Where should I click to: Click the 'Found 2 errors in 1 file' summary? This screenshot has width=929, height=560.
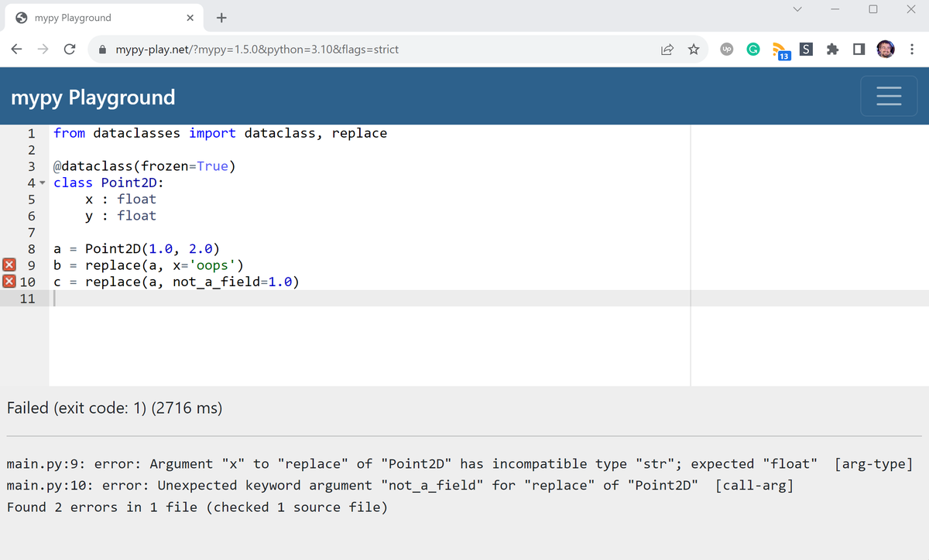coord(197,507)
